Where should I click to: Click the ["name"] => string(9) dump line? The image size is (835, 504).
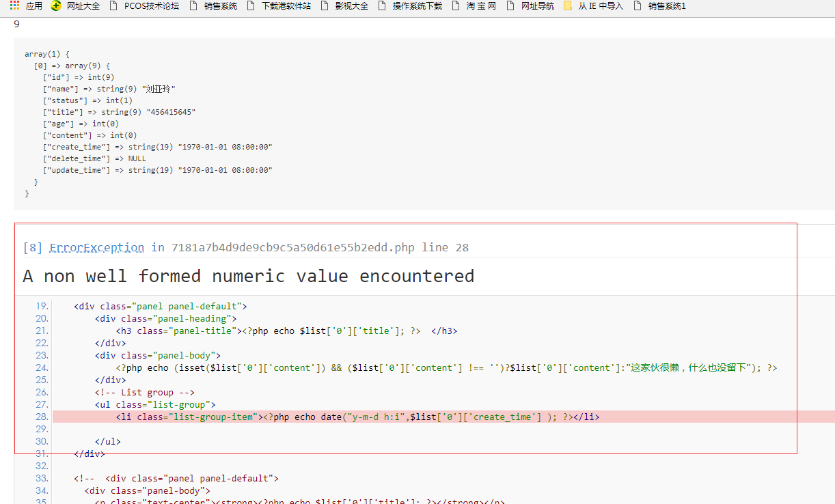click(x=109, y=89)
